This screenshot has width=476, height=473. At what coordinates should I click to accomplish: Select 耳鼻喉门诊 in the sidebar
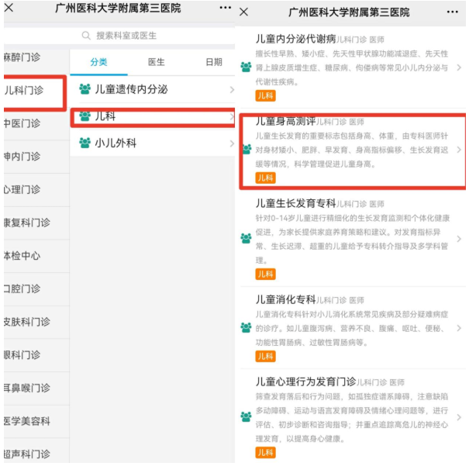point(26,388)
